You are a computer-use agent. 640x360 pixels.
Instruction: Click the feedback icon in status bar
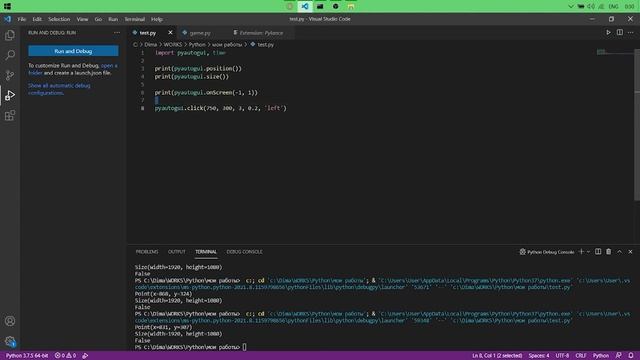(x=619, y=356)
